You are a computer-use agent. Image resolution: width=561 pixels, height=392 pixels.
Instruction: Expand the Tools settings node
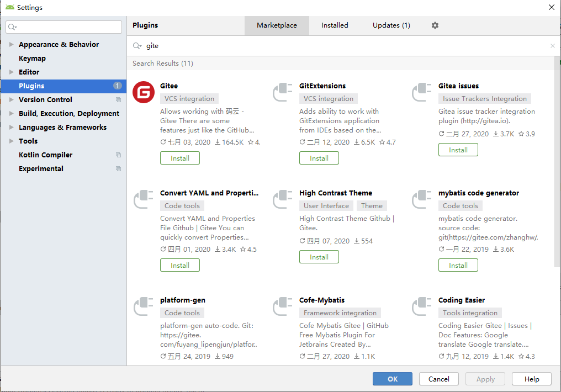(x=12, y=141)
